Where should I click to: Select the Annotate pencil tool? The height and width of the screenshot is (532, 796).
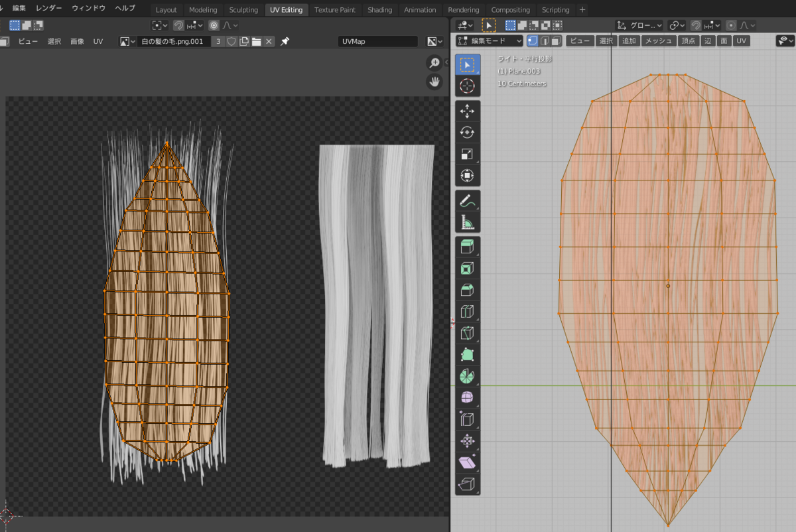468,201
